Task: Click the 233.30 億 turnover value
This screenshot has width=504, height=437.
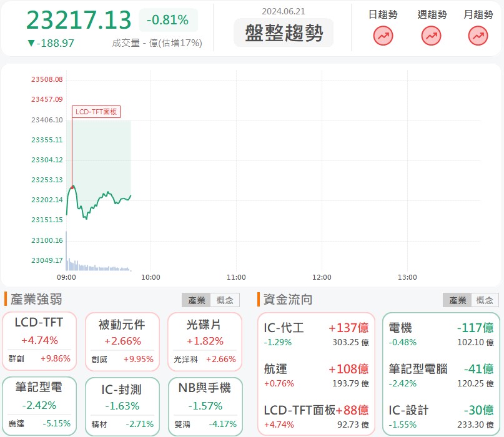Action: click(x=475, y=425)
